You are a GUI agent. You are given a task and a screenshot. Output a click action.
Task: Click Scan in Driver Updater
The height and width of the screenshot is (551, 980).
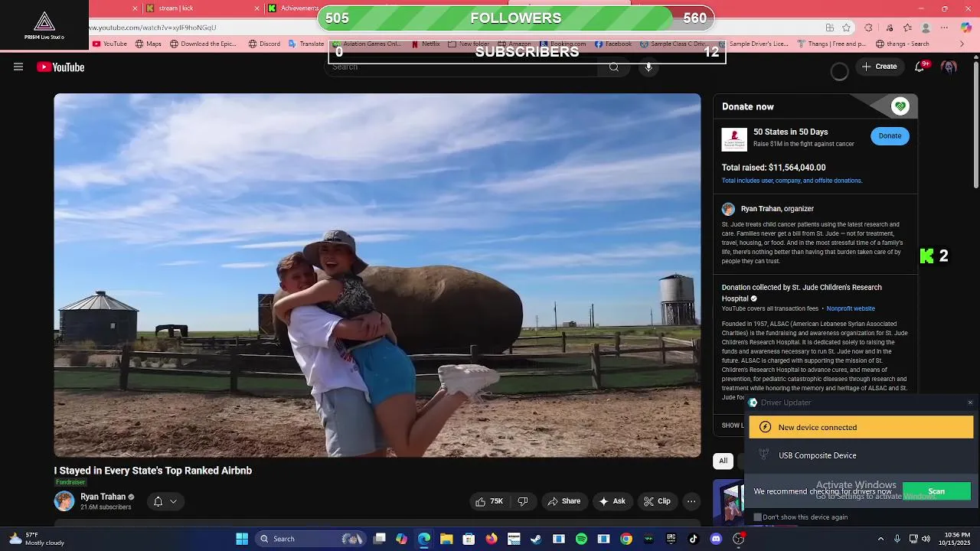pyautogui.click(x=936, y=491)
